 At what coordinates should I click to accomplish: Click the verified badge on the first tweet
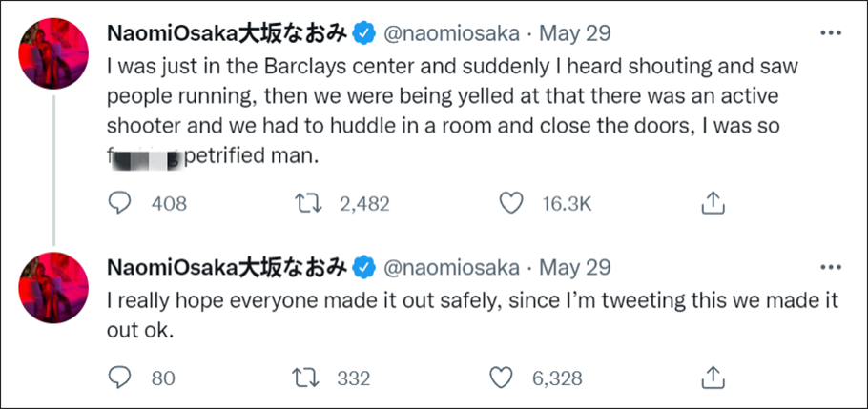(x=362, y=33)
